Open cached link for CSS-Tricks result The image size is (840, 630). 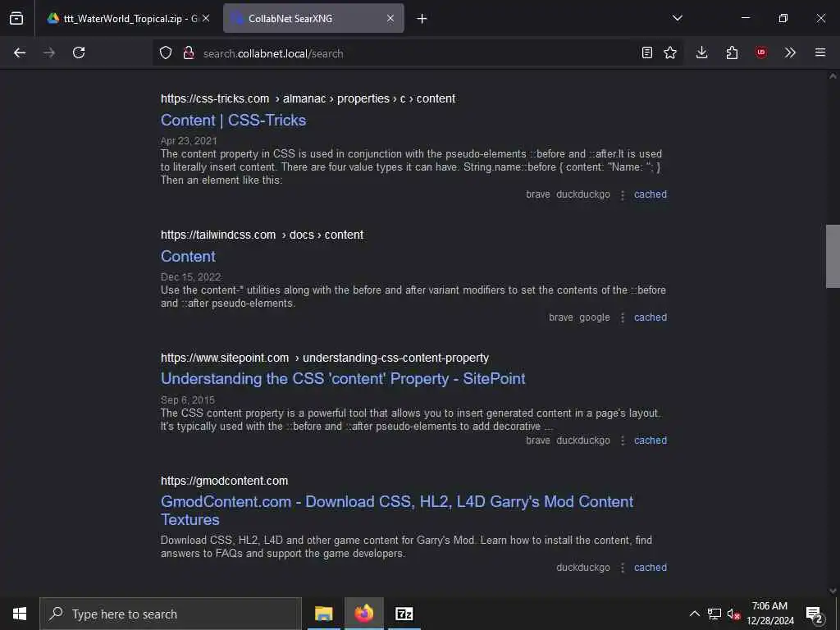(x=651, y=194)
